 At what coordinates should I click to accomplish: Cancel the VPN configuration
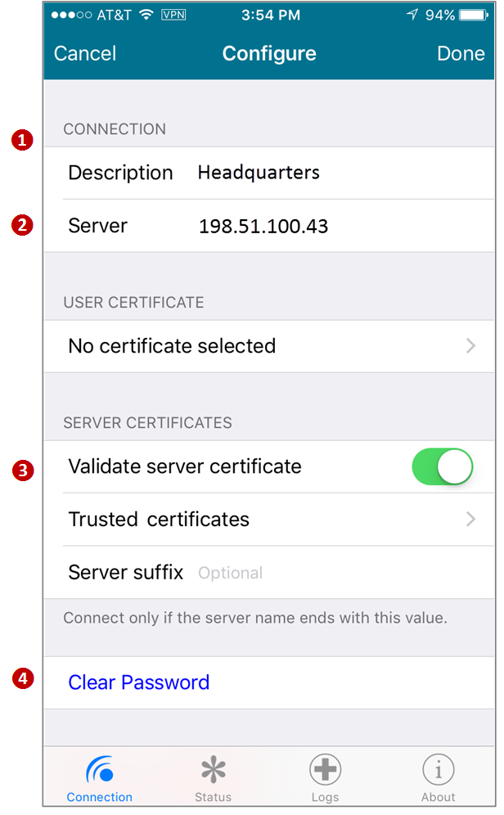[84, 53]
